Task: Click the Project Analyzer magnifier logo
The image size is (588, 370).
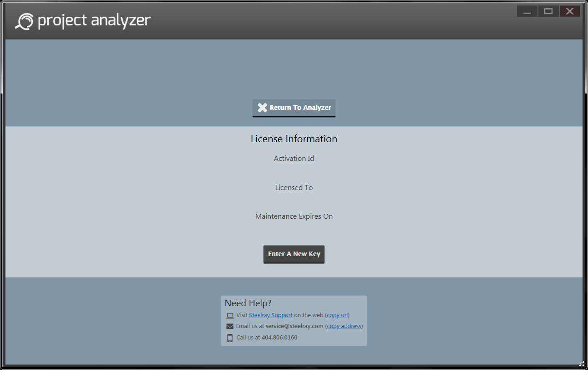Action: pyautogui.click(x=25, y=21)
